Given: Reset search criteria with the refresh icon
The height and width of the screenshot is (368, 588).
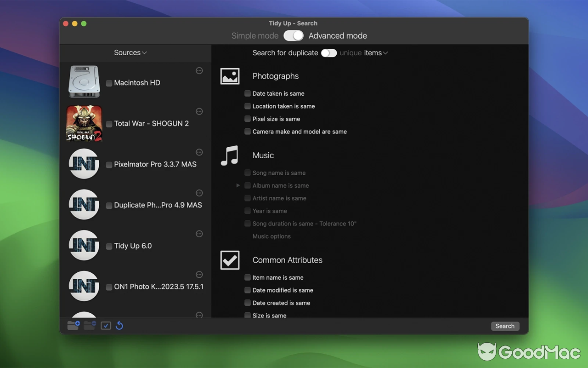Looking at the screenshot, I should pos(119,325).
